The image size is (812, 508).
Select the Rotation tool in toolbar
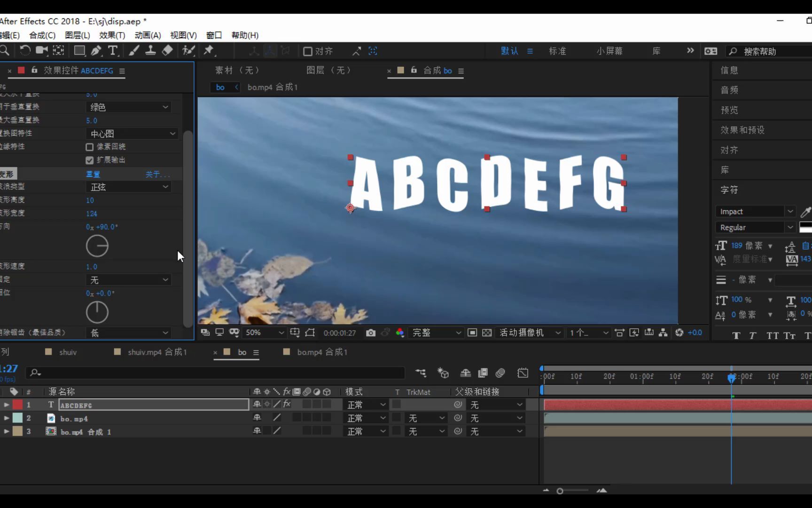point(24,51)
